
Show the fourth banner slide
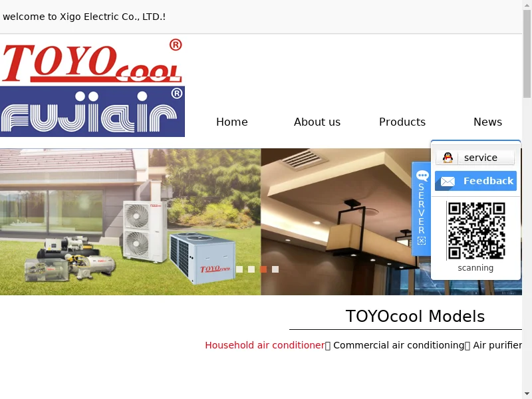[275, 269]
